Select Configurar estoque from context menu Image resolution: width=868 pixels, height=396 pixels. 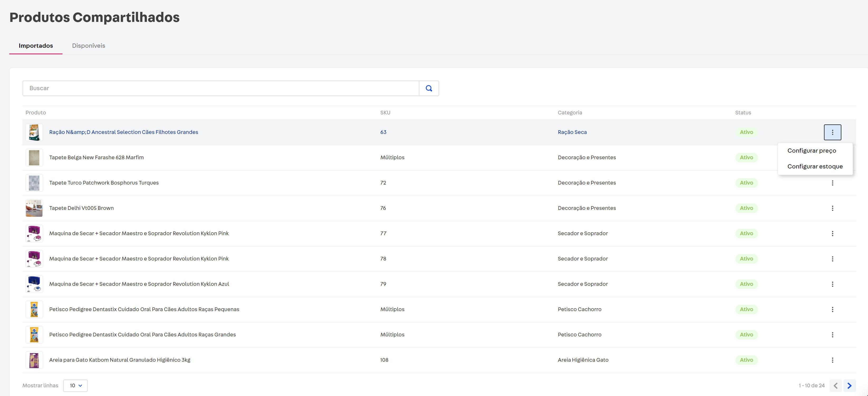tap(815, 166)
